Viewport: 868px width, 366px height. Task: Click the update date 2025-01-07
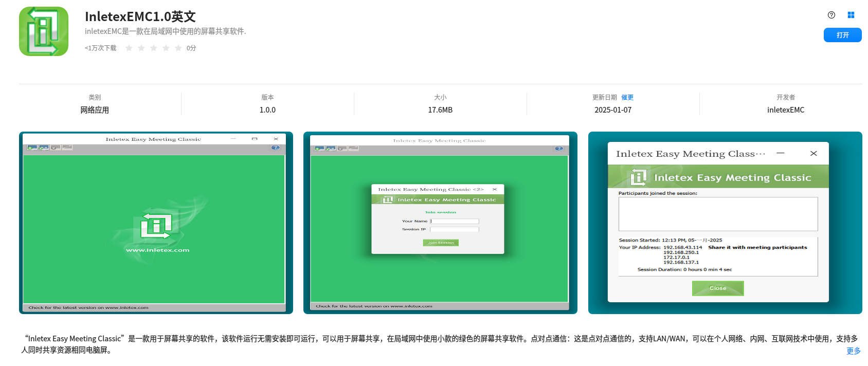(x=613, y=110)
